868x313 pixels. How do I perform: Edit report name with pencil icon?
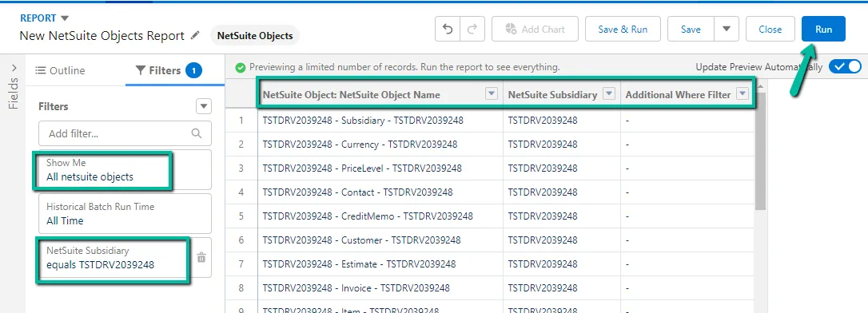point(195,35)
